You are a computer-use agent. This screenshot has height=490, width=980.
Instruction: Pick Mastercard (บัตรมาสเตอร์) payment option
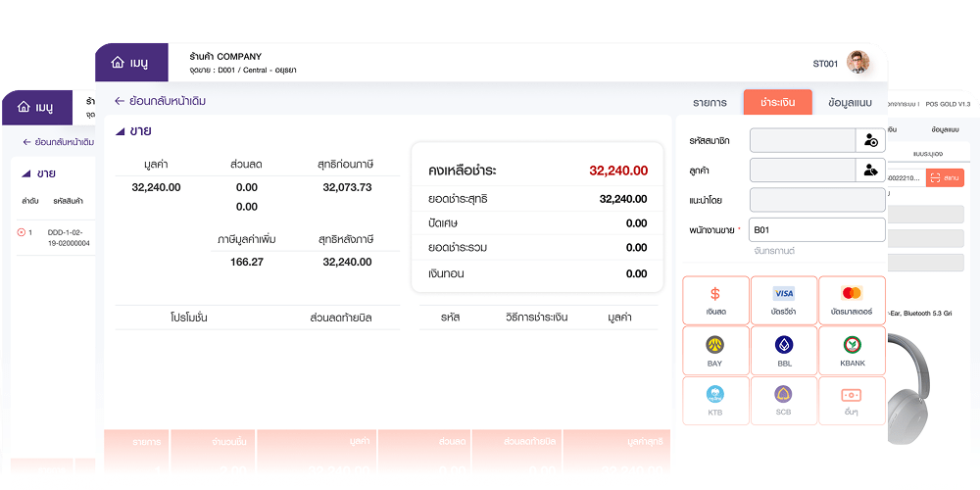pyautogui.click(x=852, y=300)
